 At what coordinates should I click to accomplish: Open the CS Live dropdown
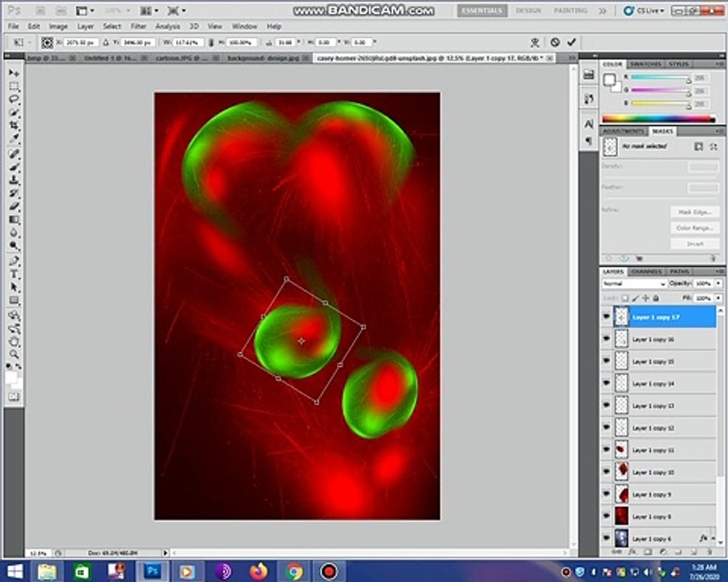645,11
